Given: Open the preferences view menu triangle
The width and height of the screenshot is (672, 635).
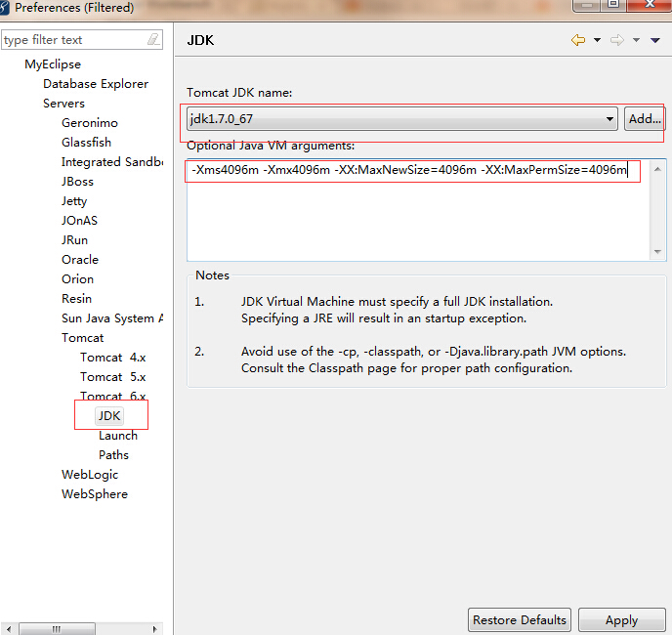Looking at the screenshot, I should [x=655, y=40].
